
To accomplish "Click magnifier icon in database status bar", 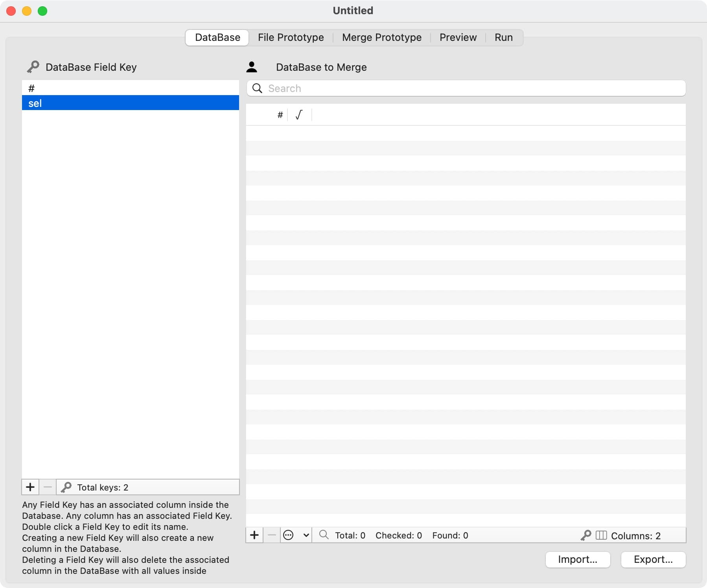I will tap(324, 535).
